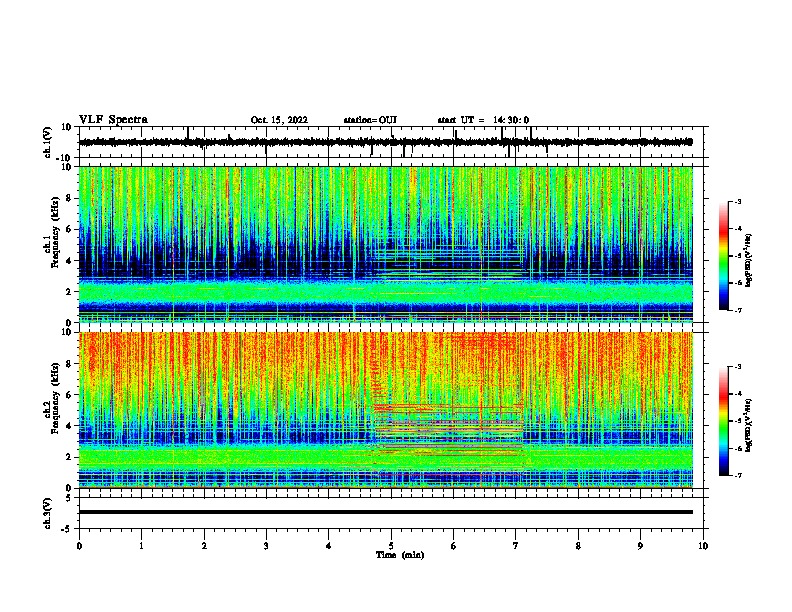792x612 pixels.
Task: Click time axis tick label "9"
Action: (x=640, y=546)
